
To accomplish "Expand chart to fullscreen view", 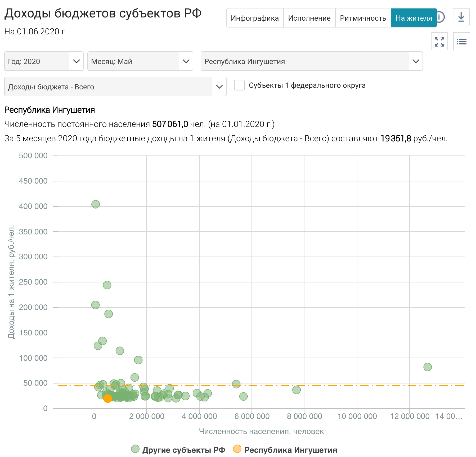I will 439,42.
